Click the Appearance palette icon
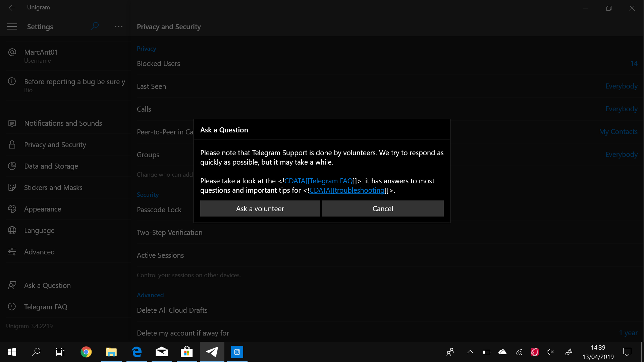 tap(12, 209)
